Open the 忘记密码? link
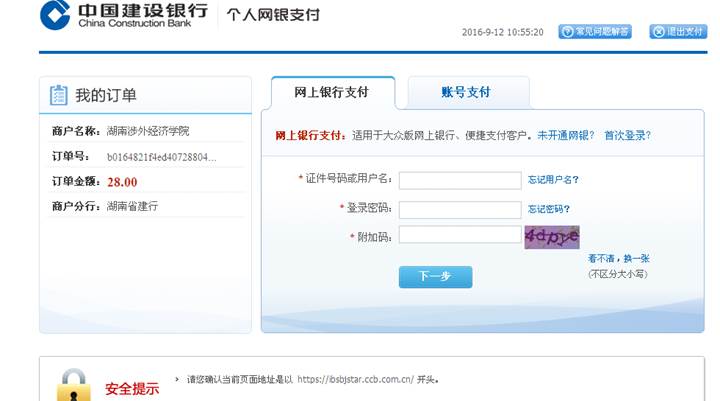720x401 pixels. pyautogui.click(x=549, y=209)
